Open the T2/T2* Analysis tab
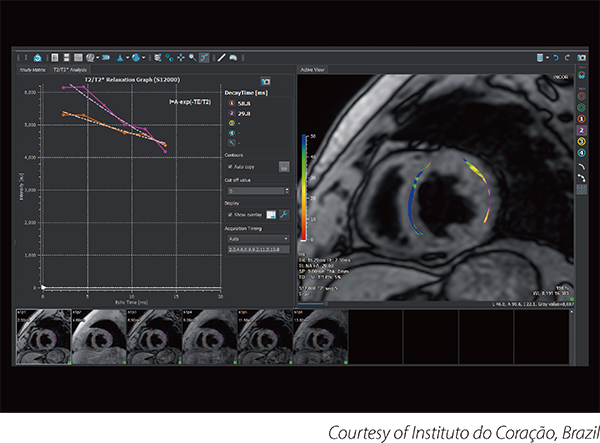This screenshot has width=600, height=443. coord(70,70)
